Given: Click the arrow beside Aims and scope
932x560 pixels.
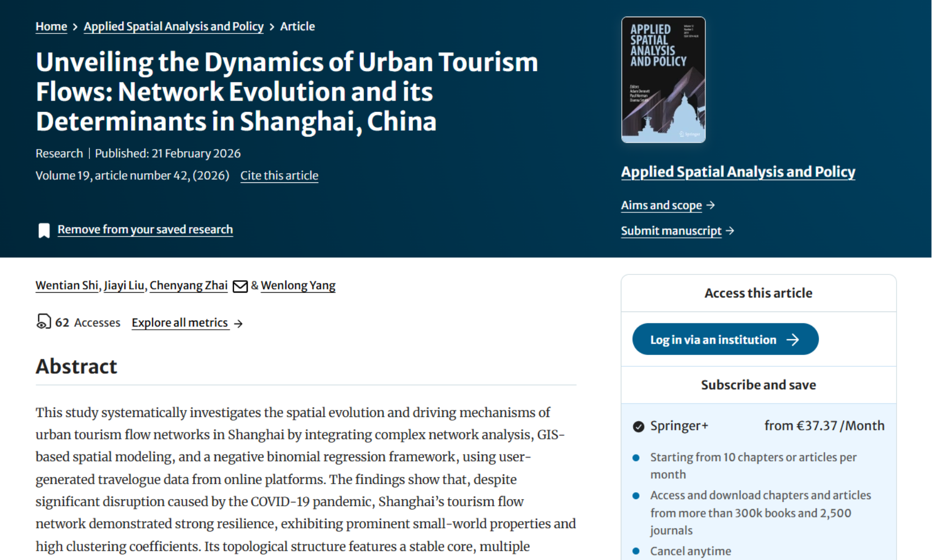Looking at the screenshot, I should [711, 205].
